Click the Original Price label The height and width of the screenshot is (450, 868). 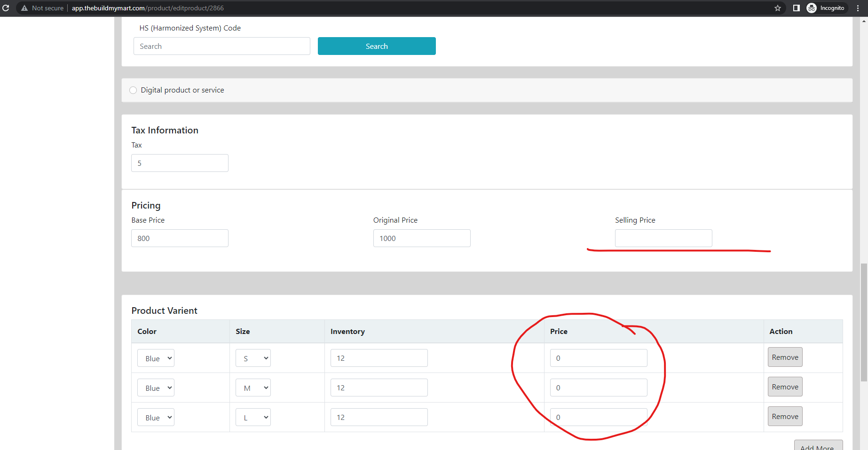point(395,220)
